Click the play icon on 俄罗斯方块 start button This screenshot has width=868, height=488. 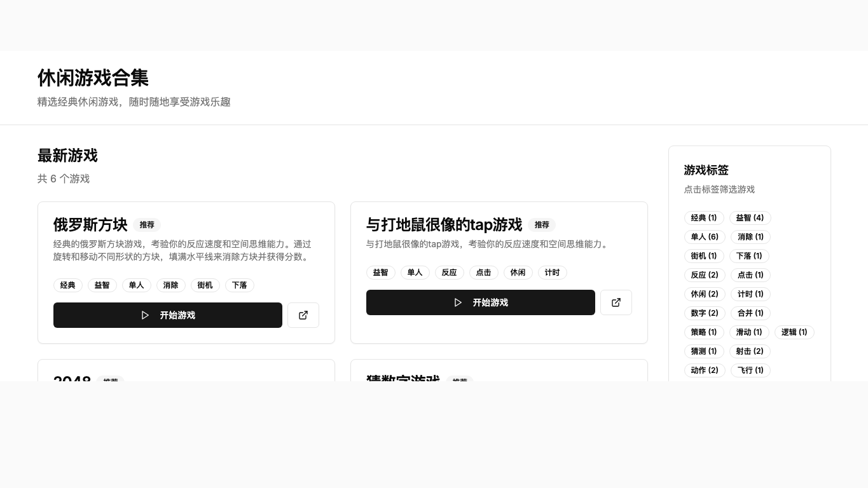[146, 315]
